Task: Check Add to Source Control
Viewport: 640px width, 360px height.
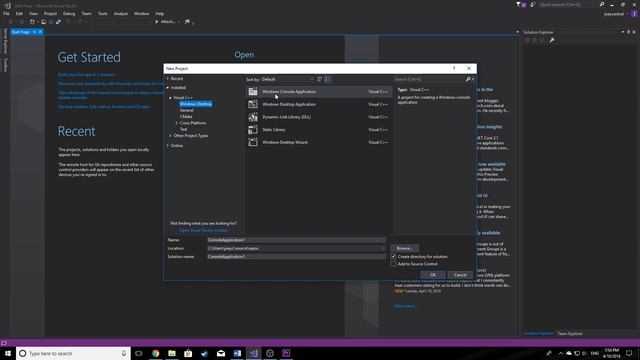Action: (x=393, y=264)
